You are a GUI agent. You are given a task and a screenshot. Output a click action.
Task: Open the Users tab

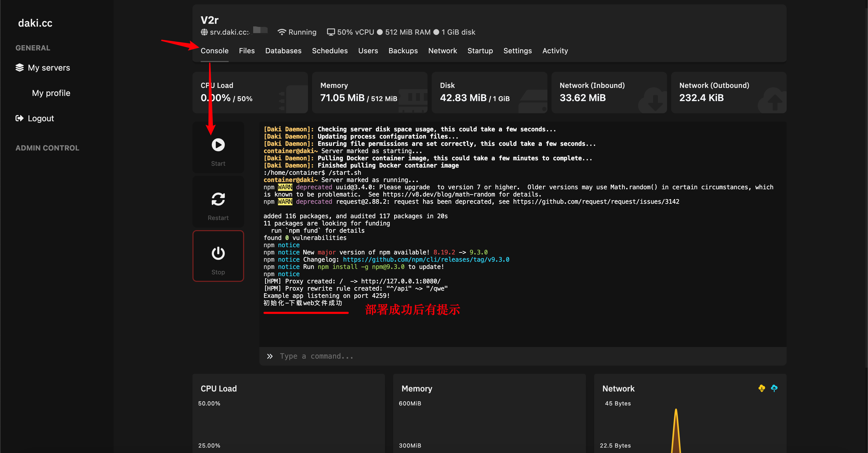tap(368, 51)
